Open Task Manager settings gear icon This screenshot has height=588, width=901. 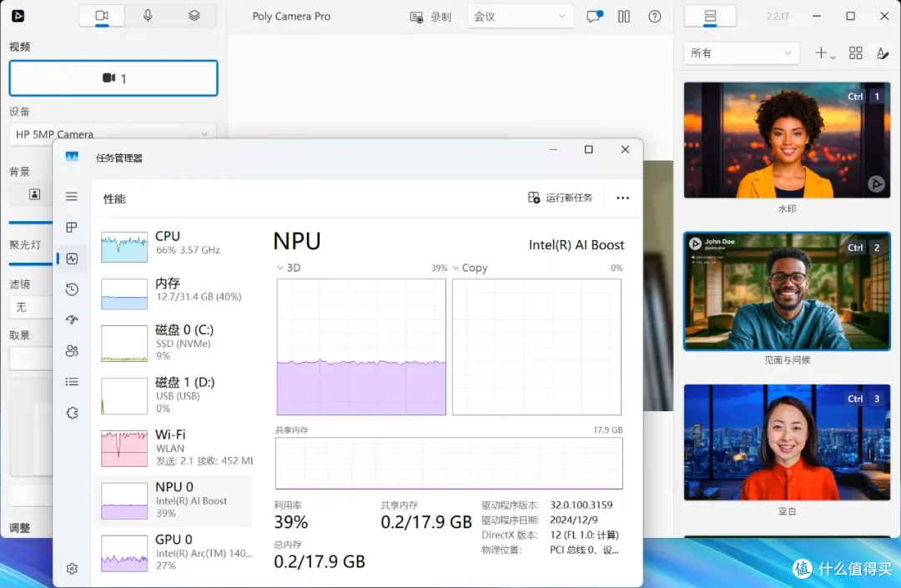click(x=72, y=569)
